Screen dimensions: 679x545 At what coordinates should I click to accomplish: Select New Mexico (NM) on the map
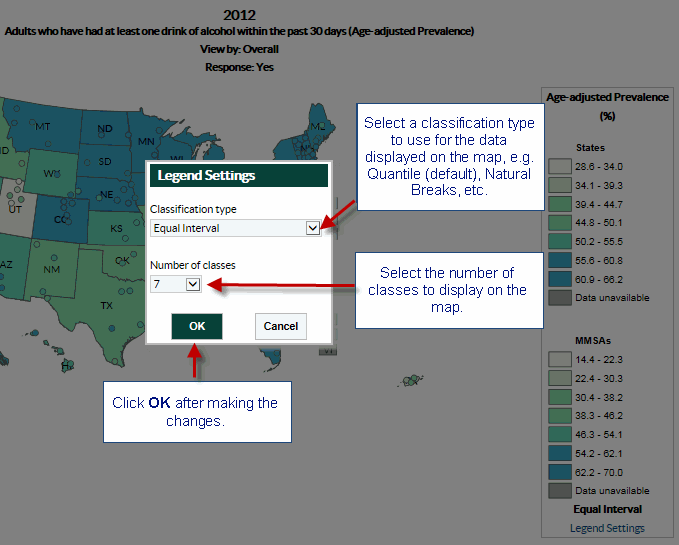52,269
